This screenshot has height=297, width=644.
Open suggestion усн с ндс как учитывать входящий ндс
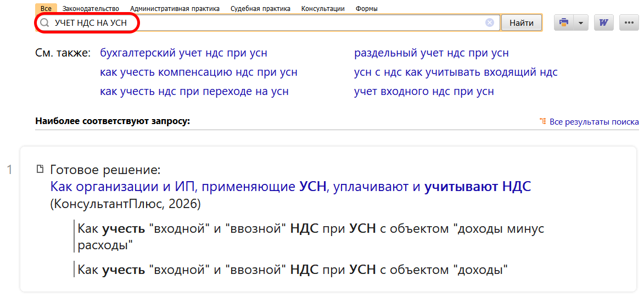[456, 72]
